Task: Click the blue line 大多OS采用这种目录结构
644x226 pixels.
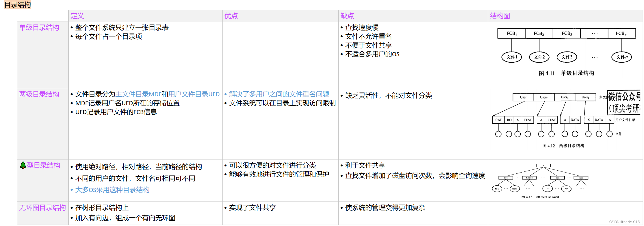Action: 112,190
